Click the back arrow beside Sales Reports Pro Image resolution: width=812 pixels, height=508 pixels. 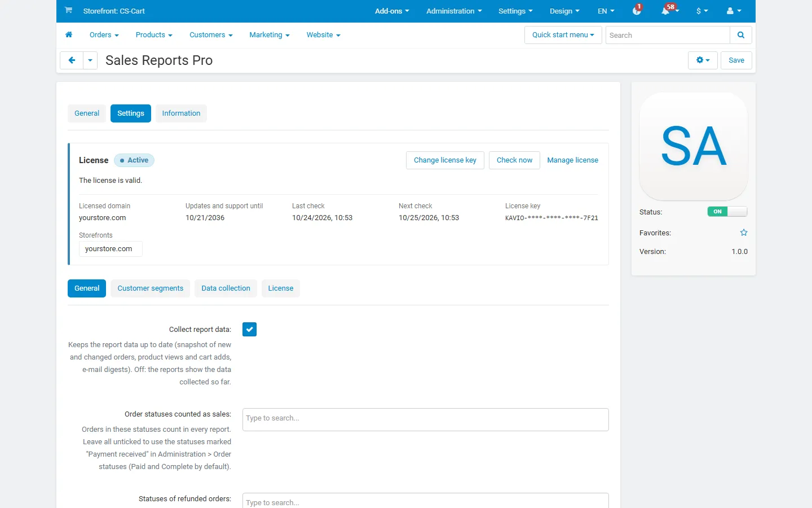(72, 60)
